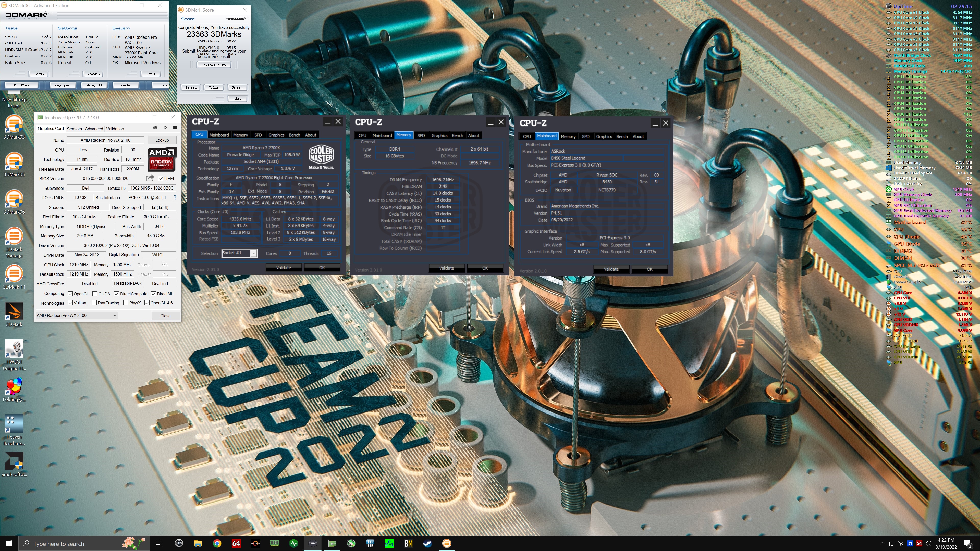
Task: Expand the Socket #1 selection dropdown
Action: pos(253,253)
